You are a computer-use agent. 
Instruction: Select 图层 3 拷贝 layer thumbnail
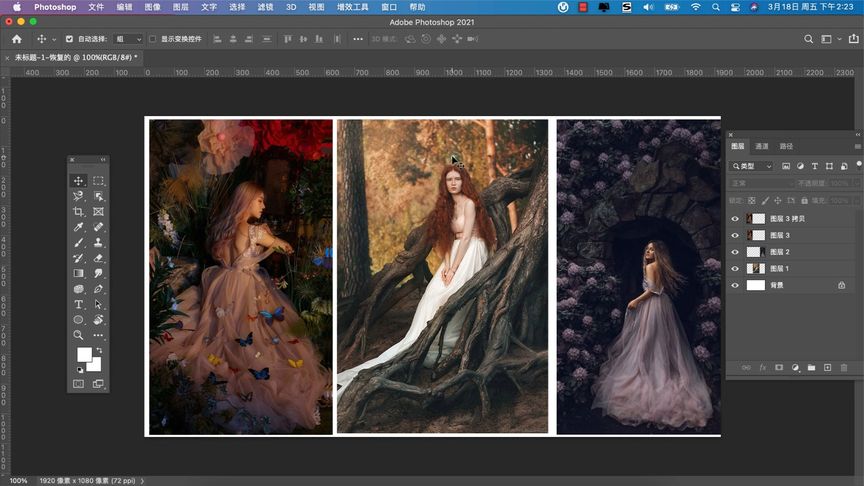pos(757,218)
